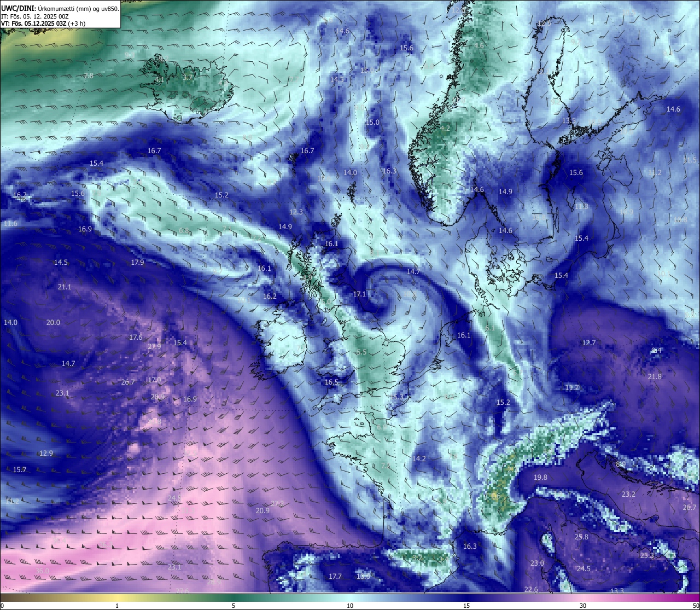Viewport: 700px width, 610px height.
Task: Click the 5.5 value over England
Action: pos(361,352)
